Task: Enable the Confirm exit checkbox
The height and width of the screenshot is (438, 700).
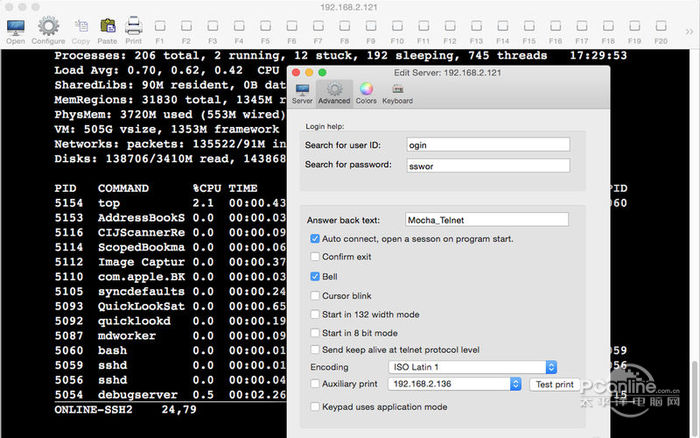Action: click(x=316, y=257)
